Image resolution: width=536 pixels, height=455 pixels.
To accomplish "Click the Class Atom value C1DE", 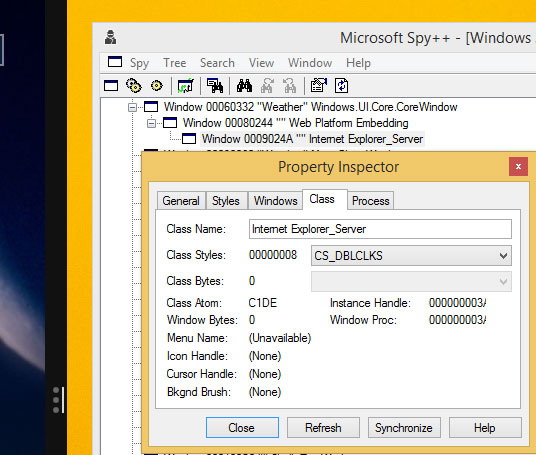I will [263, 303].
